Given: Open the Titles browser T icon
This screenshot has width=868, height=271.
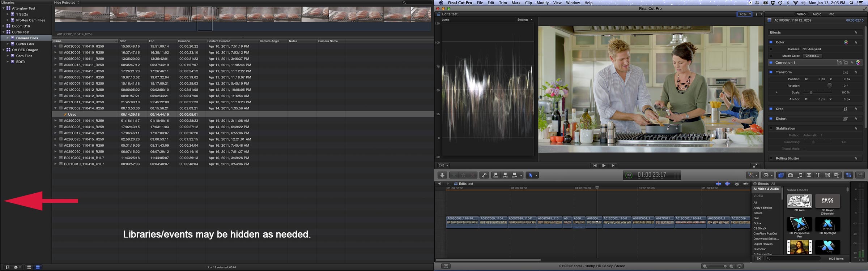Looking at the screenshot, I should pyautogui.click(x=818, y=175).
